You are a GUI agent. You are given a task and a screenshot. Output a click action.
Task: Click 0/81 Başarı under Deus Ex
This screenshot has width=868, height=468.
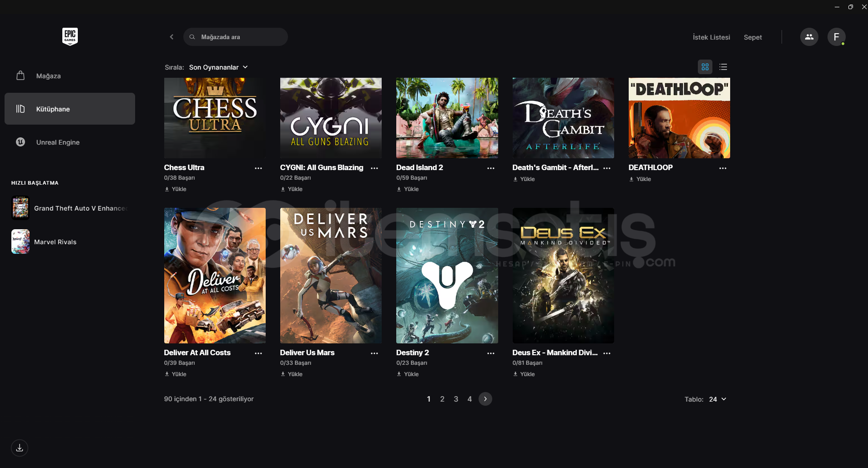coord(527,363)
